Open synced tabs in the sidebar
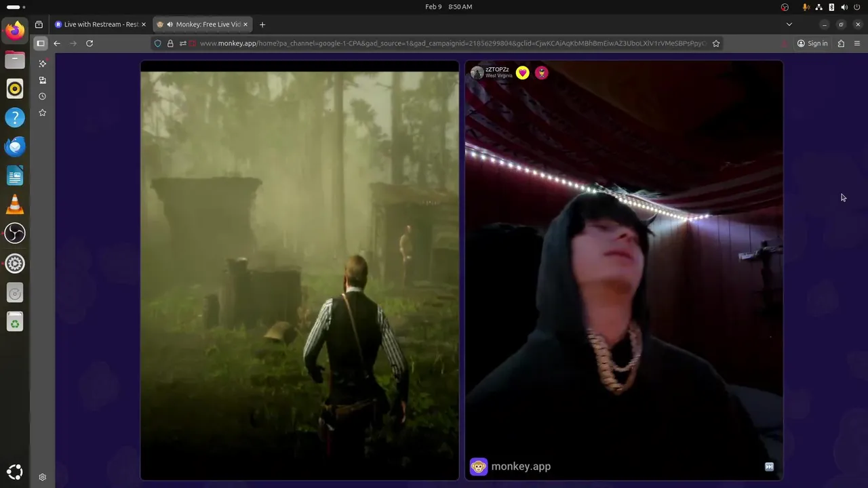The image size is (868, 488). [42, 80]
